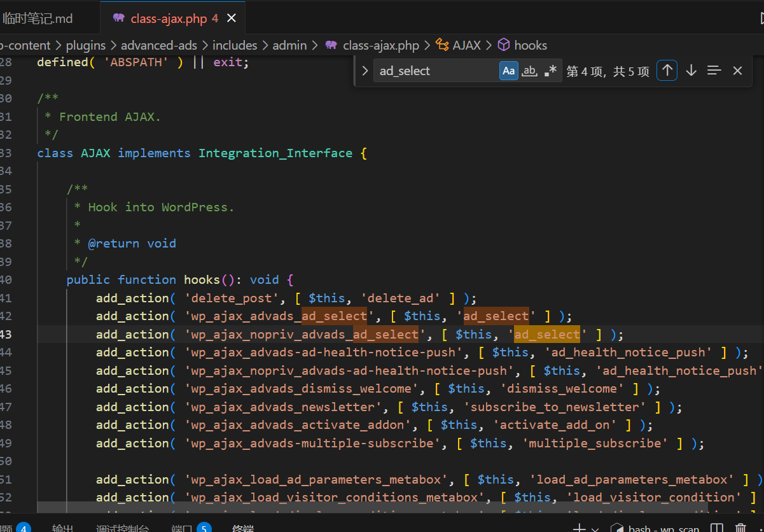Click the 'exit' keyword

228,62
